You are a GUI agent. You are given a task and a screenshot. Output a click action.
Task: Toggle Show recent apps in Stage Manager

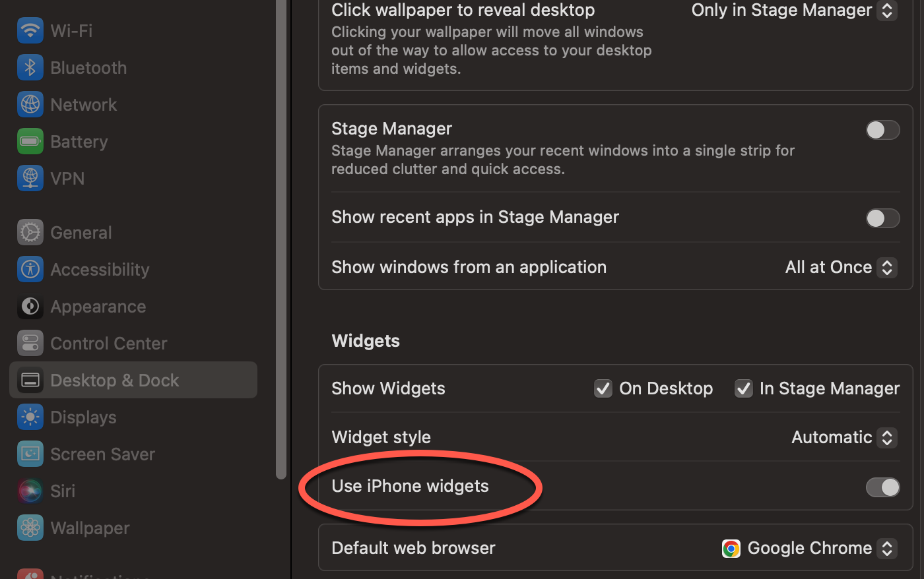click(882, 218)
